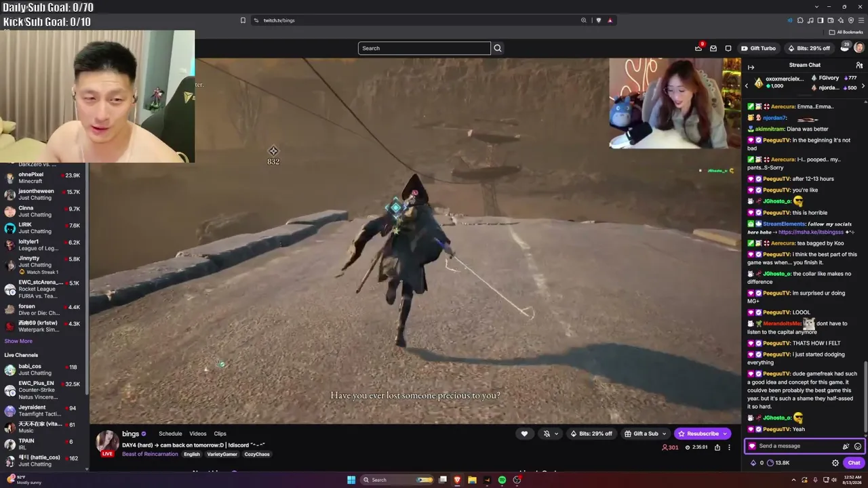The height and width of the screenshot is (488, 868).
Task: Open Spotify from the taskbar
Action: 502,480
